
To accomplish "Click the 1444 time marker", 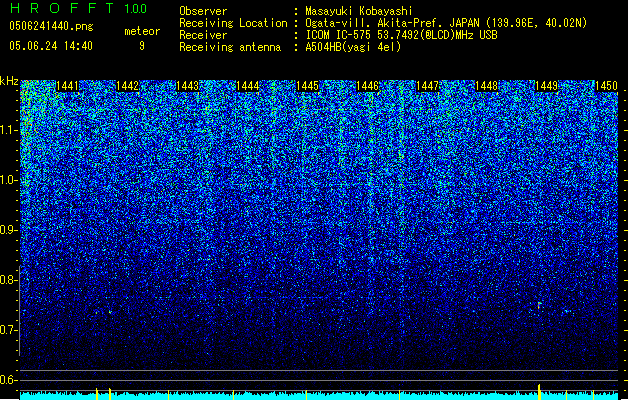I will coord(248,86).
